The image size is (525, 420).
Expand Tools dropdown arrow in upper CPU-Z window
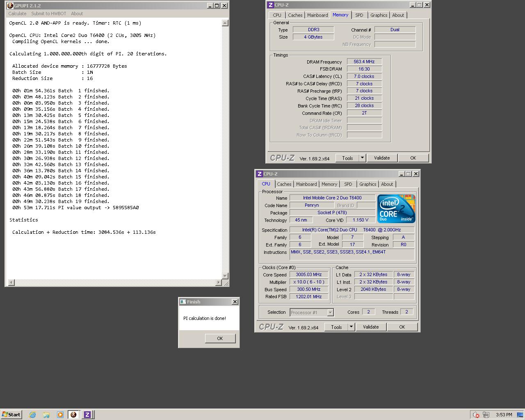click(362, 158)
